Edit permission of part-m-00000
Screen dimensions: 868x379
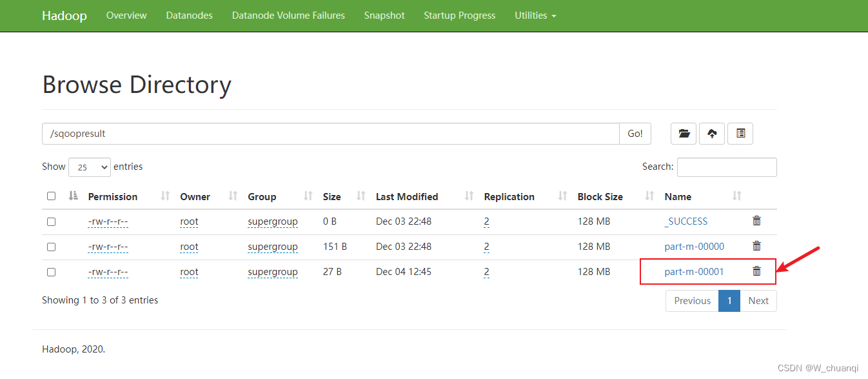[x=108, y=247]
